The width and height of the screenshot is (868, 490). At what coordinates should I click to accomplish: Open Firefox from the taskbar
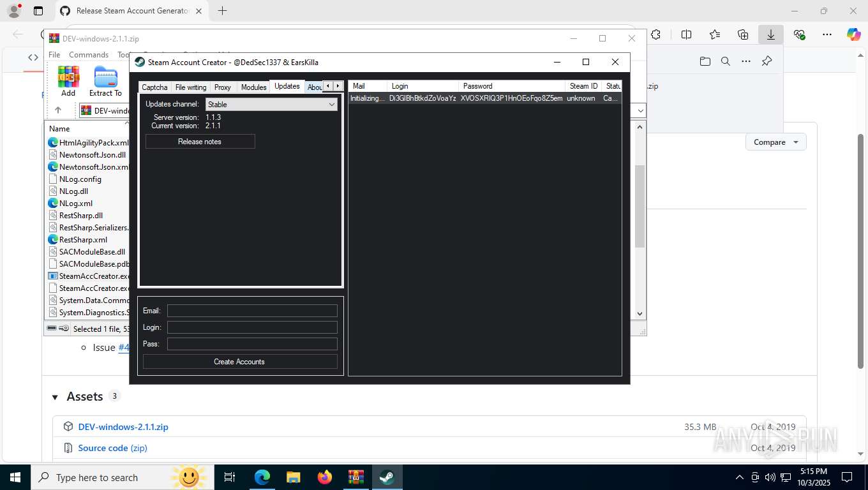click(x=325, y=477)
